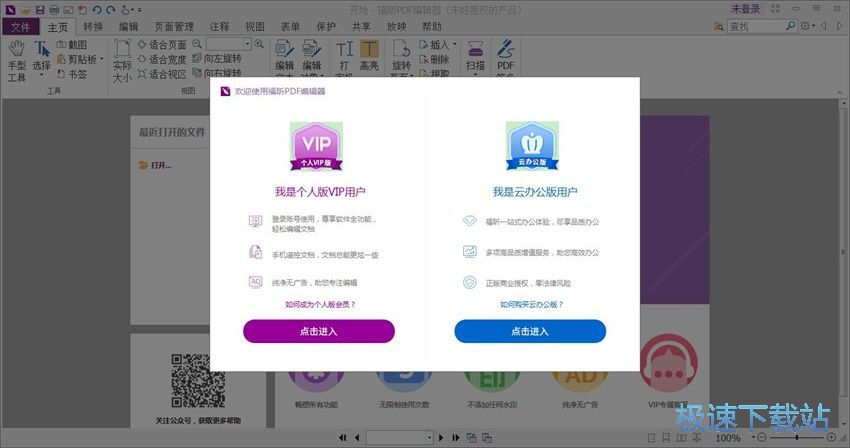The image size is (850, 448).
Task: Open the File (文件) menu
Action: (x=21, y=27)
